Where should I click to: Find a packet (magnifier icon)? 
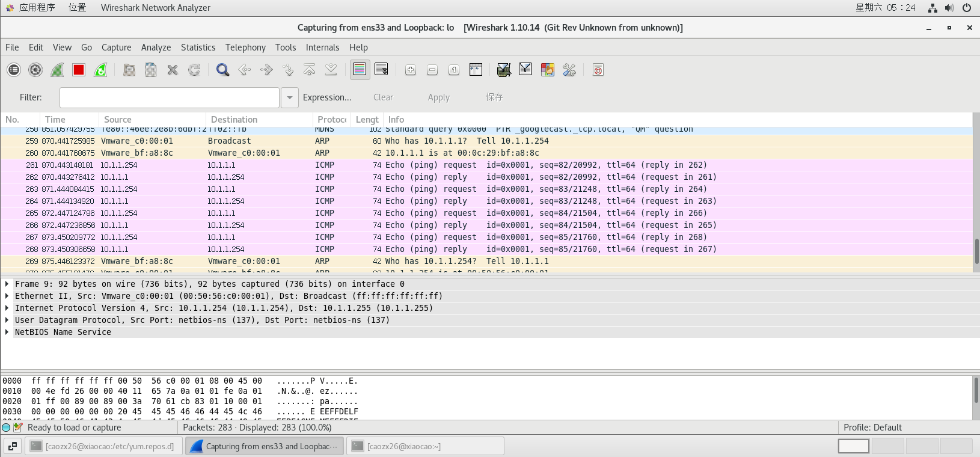pyautogui.click(x=222, y=70)
